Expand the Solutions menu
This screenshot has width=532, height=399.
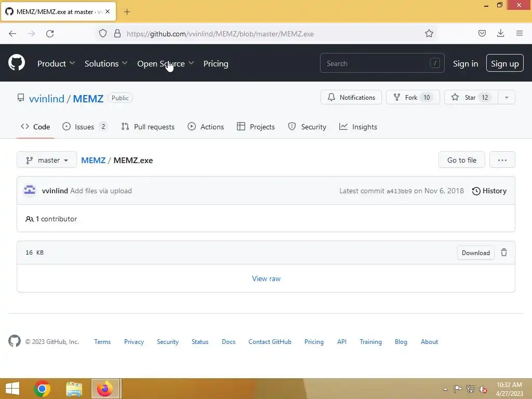point(106,63)
